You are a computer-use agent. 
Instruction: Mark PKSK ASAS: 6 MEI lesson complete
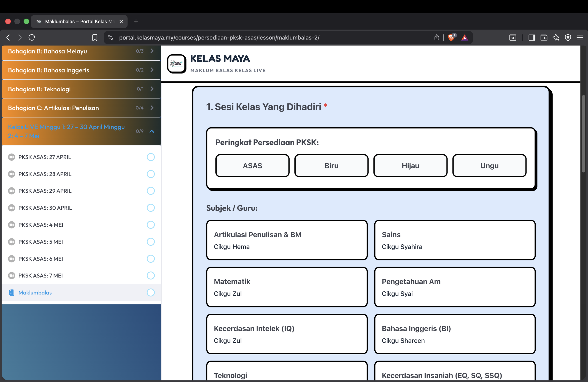click(x=151, y=259)
